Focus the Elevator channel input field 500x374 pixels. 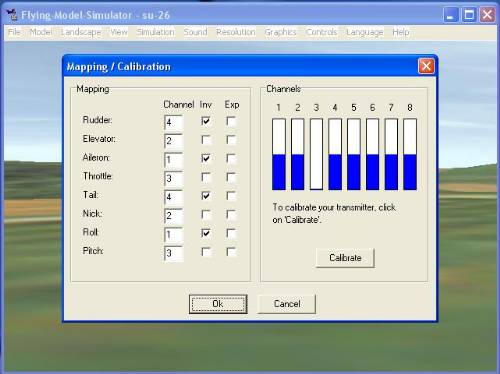click(x=173, y=141)
